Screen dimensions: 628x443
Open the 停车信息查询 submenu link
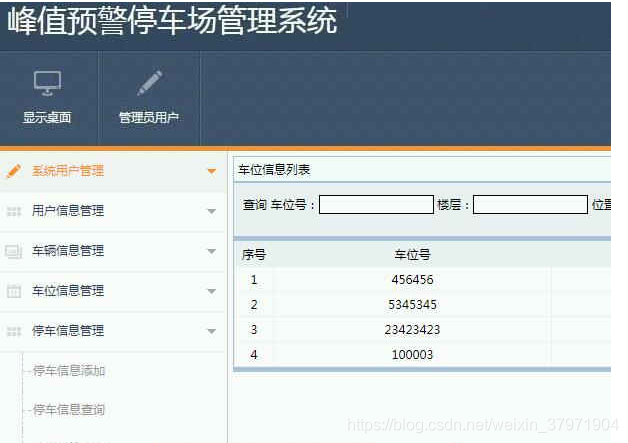(x=68, y=410)
